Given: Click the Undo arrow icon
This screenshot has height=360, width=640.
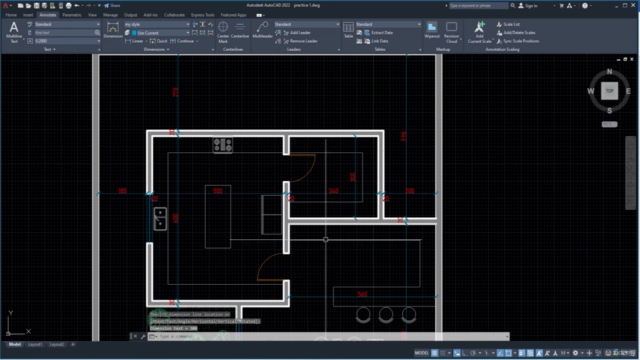Looking at the screenshot, I should coord(77,6).
